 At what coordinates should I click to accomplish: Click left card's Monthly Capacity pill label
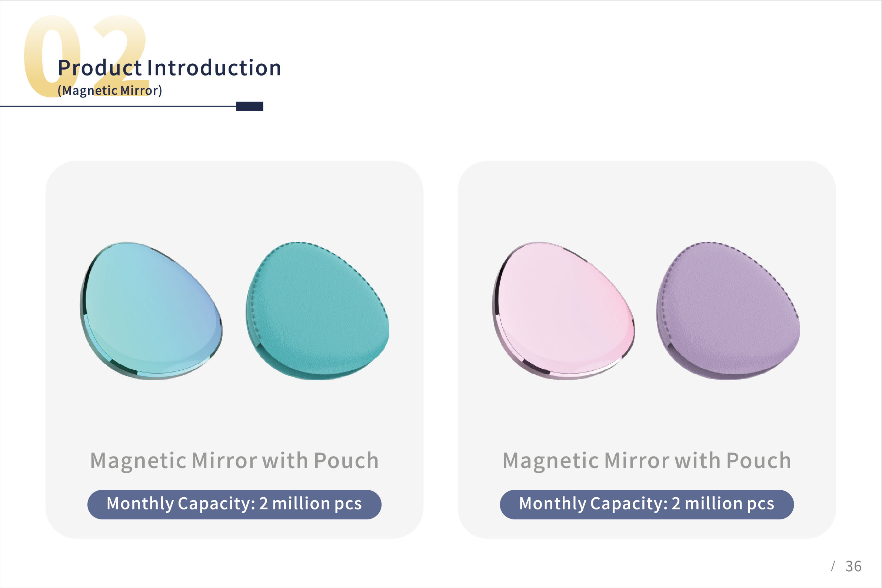(234, 504)
